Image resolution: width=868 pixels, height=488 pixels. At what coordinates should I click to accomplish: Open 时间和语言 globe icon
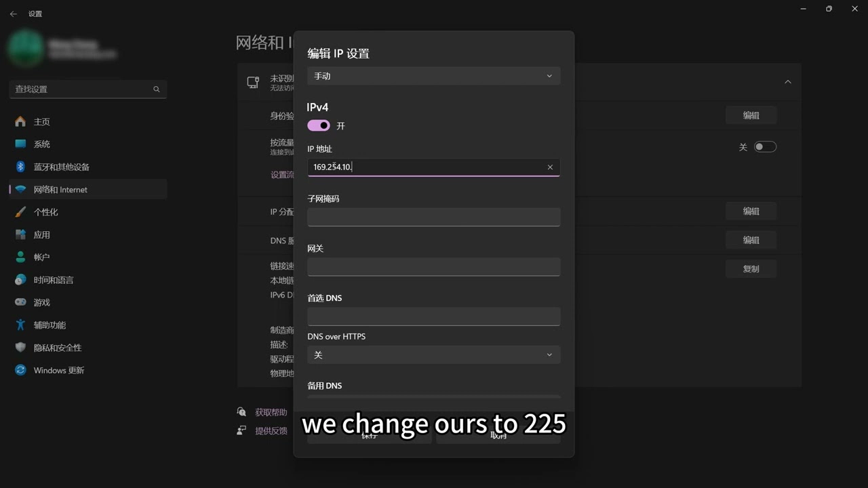click(x=20, y=280)
